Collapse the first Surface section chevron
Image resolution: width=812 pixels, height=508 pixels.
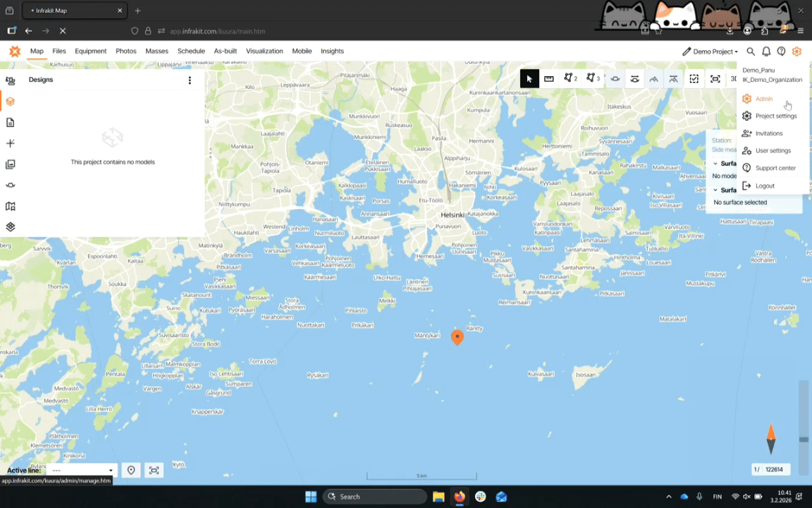[x=715, y=163]
